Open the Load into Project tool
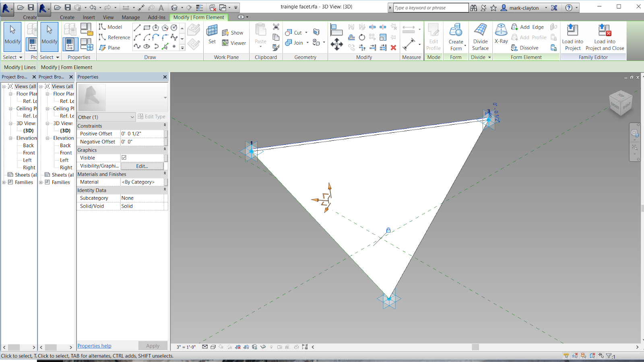644x362 pixels. click(x=572, y=36)
